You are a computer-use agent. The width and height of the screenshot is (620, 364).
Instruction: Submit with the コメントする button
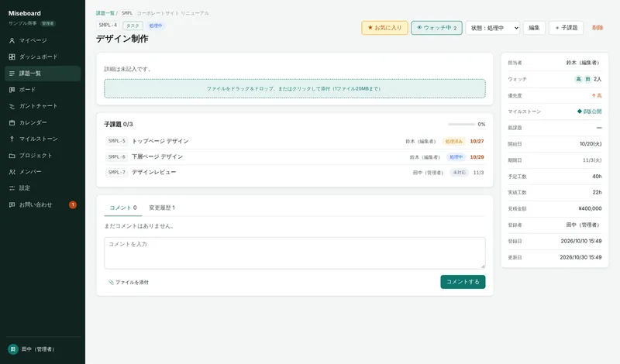pos(463,282)
